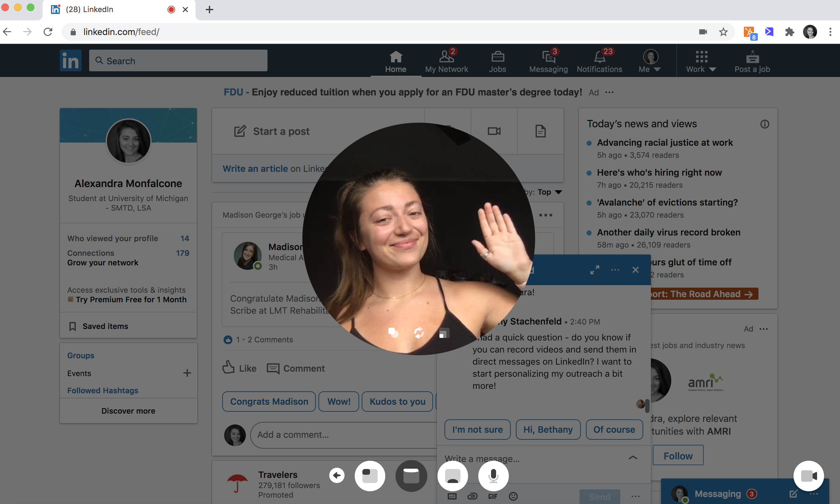Click the LinkedIn search field
Screen dimensions: 840x504
[x=178, y=60]
